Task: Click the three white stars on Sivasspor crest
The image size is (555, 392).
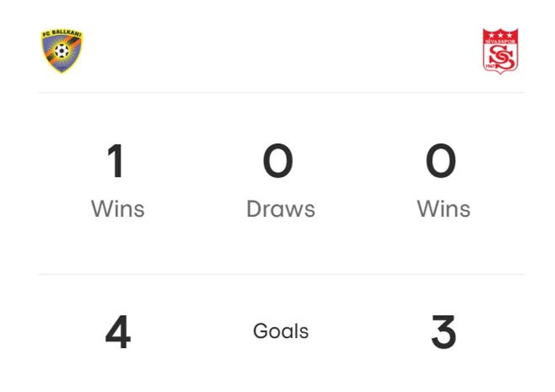Action: (500, 34)
